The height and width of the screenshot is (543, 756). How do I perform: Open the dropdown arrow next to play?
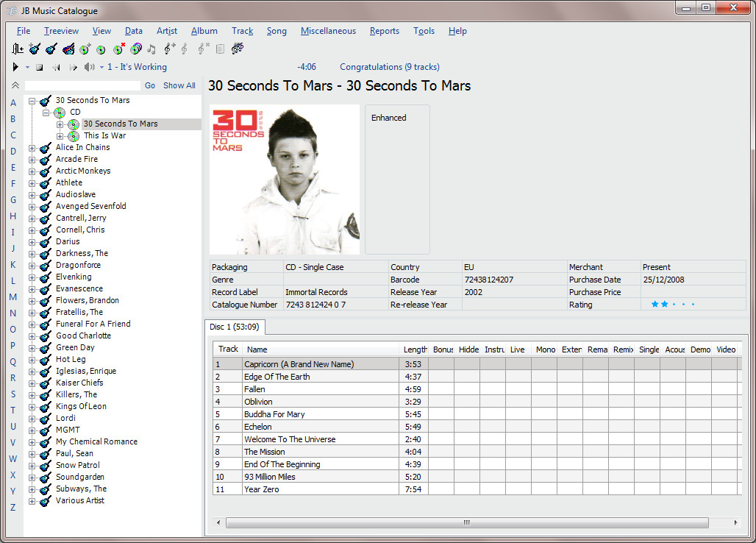coord(27,68)
